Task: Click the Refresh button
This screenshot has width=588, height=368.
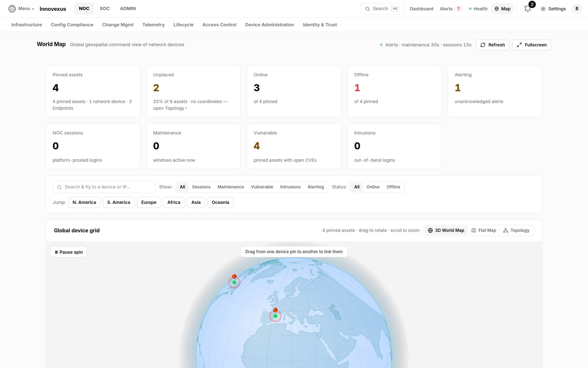Action: coord(492,45)
